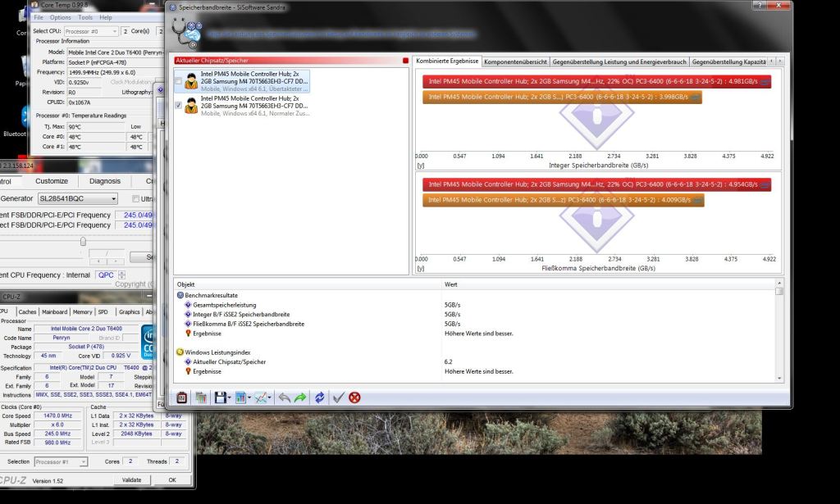Click the Gesamtspeicherleistung diamond icon
The image size is (840, 504).
[x=188, y=304]
